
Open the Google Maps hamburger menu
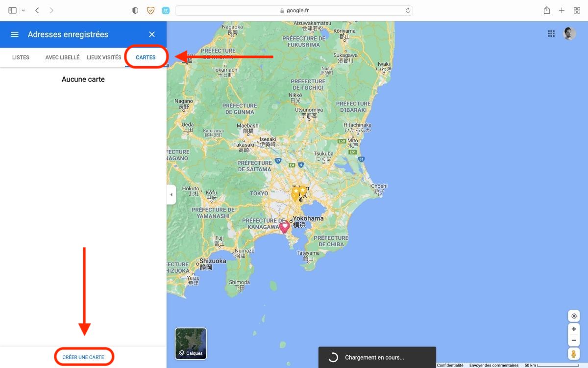click(x=15, y=34)
